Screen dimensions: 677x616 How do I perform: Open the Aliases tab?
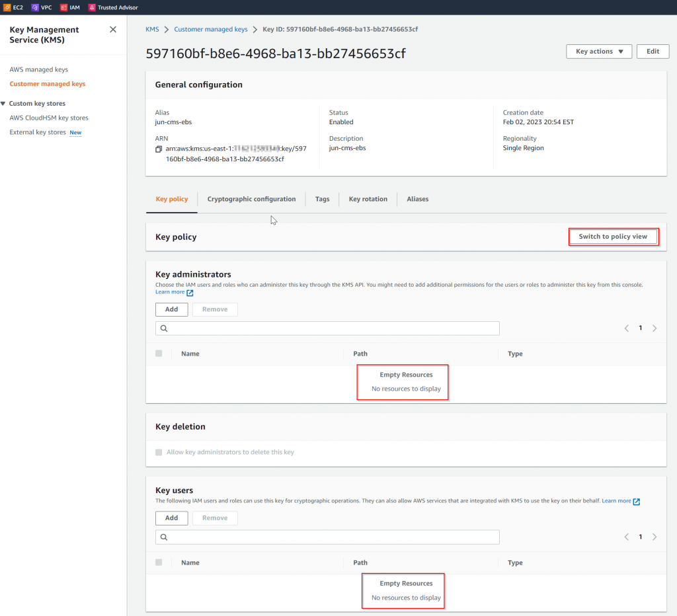[x=418, y=199]
